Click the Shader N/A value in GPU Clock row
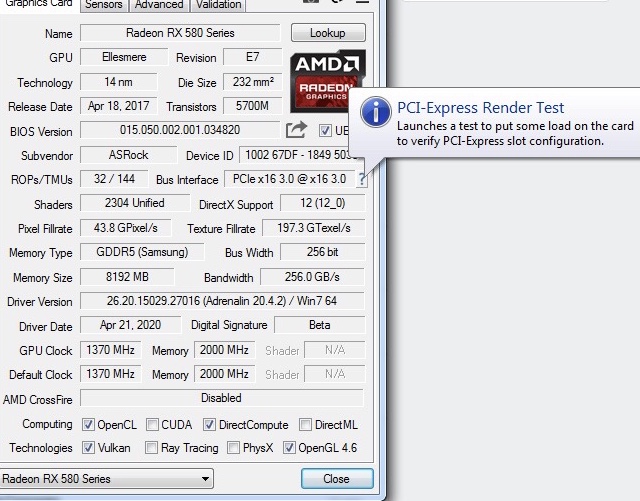Image resolution: width=640 pixels, height=501 pixels. tap(335, 350)
